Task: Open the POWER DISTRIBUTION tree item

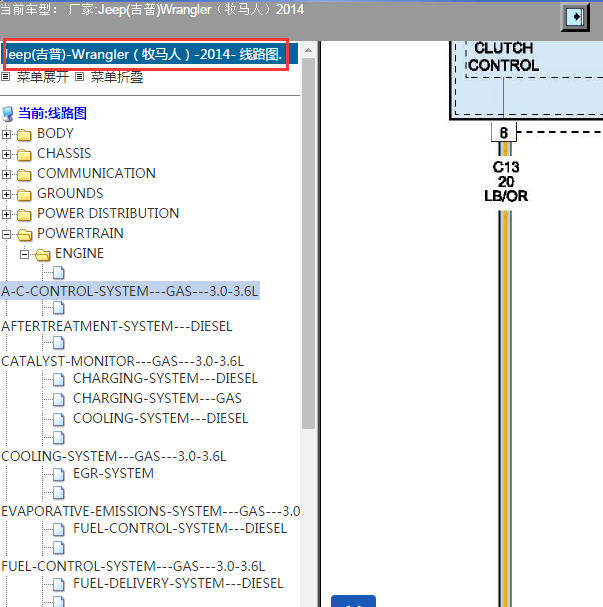Action: click(108, 213)
